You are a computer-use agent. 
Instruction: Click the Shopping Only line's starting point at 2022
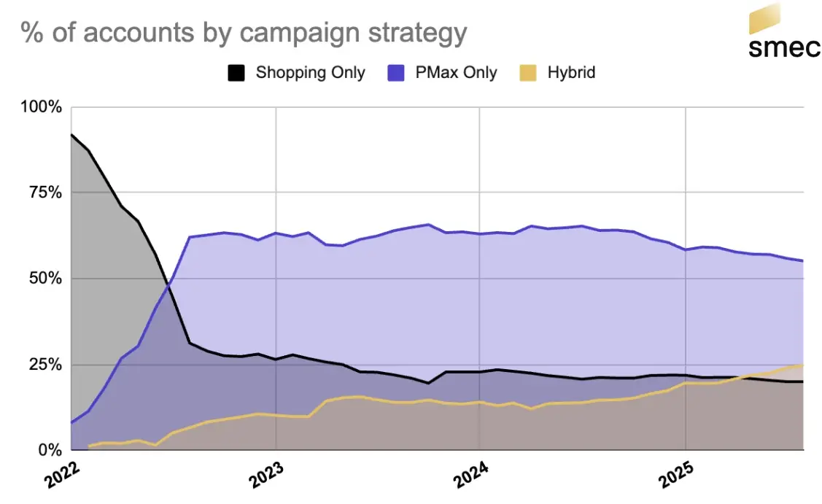point(71,135)
